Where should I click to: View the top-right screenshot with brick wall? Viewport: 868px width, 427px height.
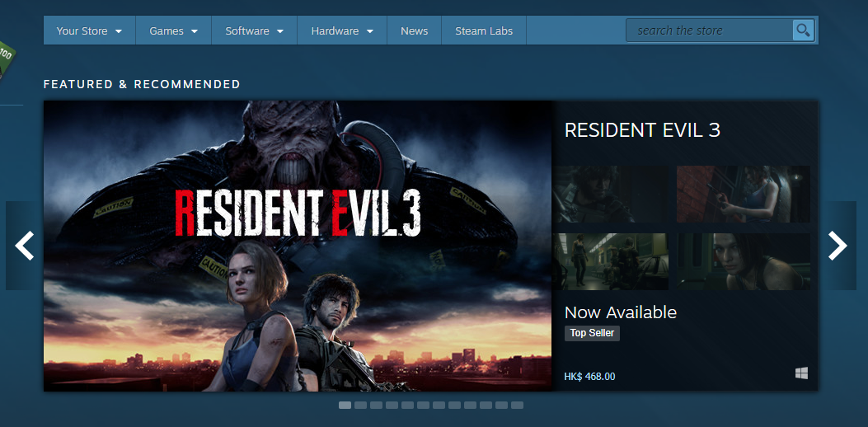pos(744,194)
